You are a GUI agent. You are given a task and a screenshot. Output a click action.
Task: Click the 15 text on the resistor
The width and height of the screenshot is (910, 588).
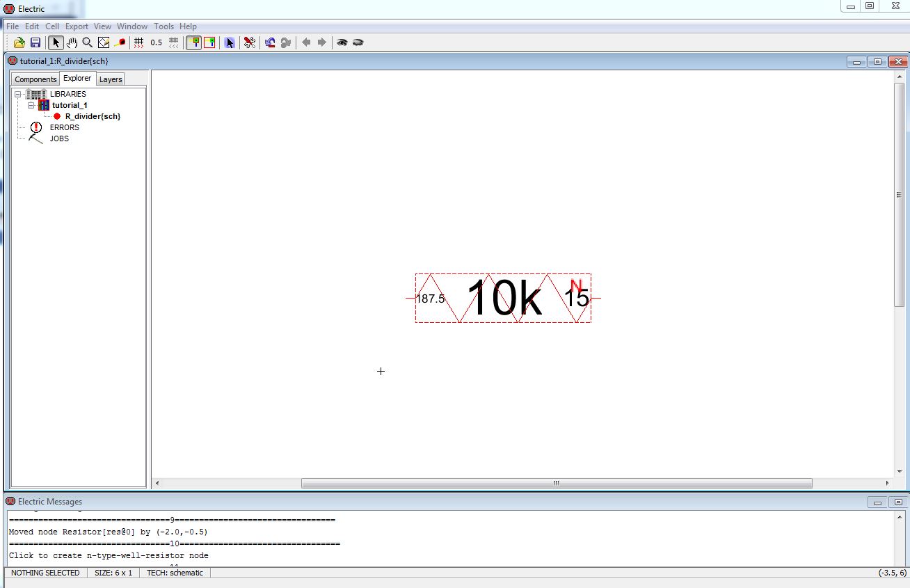(x=577, y=298)
